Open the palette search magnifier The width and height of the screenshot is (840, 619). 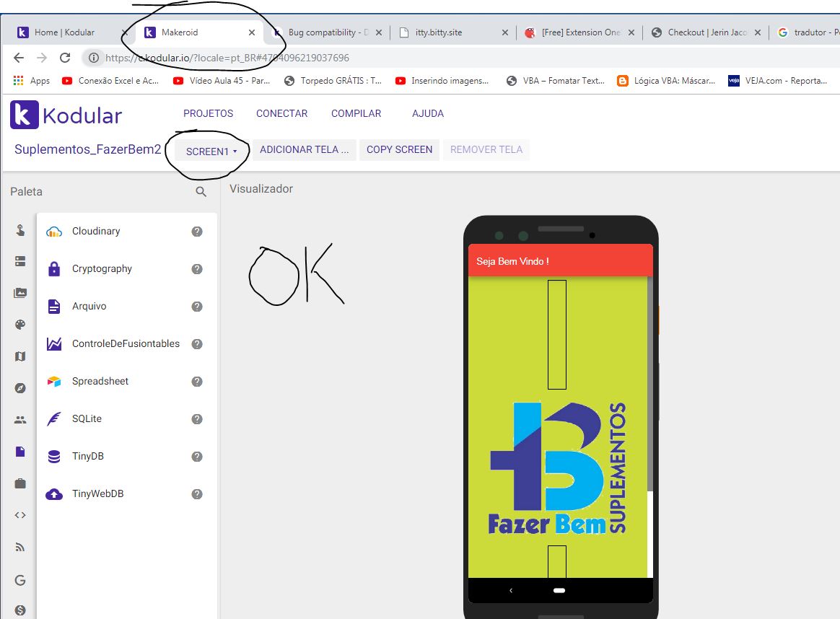[x=201, y=192]
